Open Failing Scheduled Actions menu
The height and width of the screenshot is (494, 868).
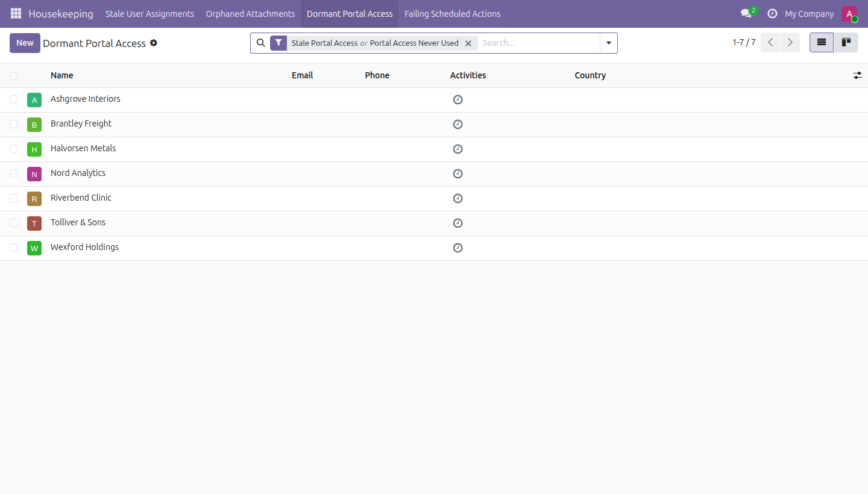[x=452, y=14]
